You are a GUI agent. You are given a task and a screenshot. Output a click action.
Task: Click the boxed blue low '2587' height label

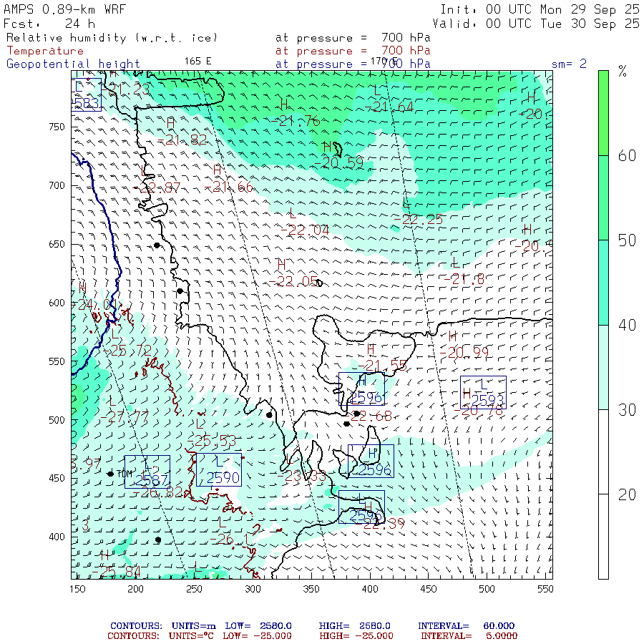point(147,472)
